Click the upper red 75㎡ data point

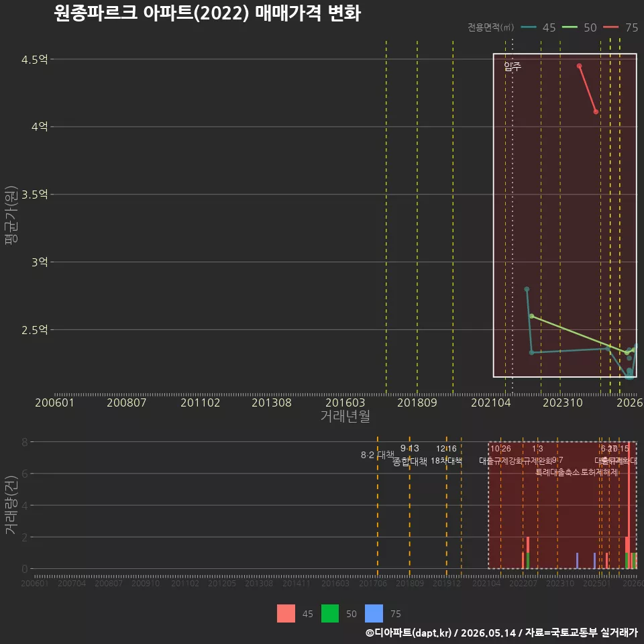point(579,66)
